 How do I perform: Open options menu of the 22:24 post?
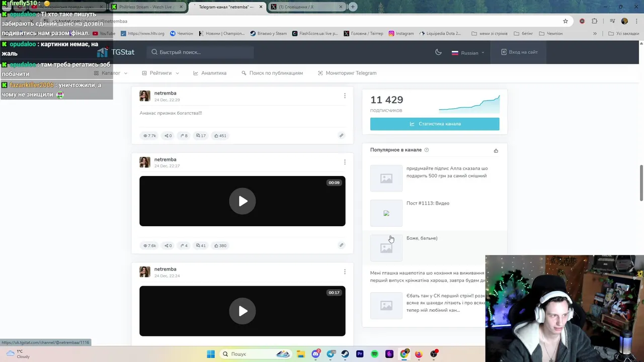pos(345,271)
